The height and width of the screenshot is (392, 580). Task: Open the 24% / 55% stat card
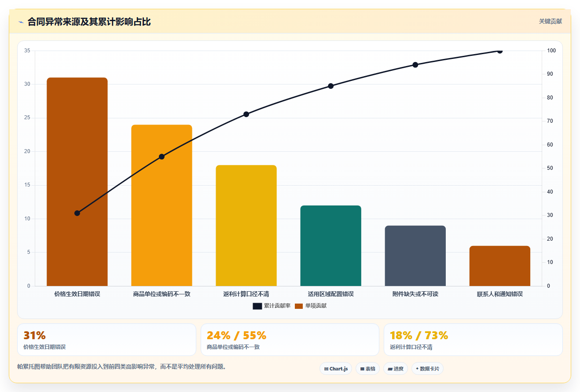click(290, 340)
